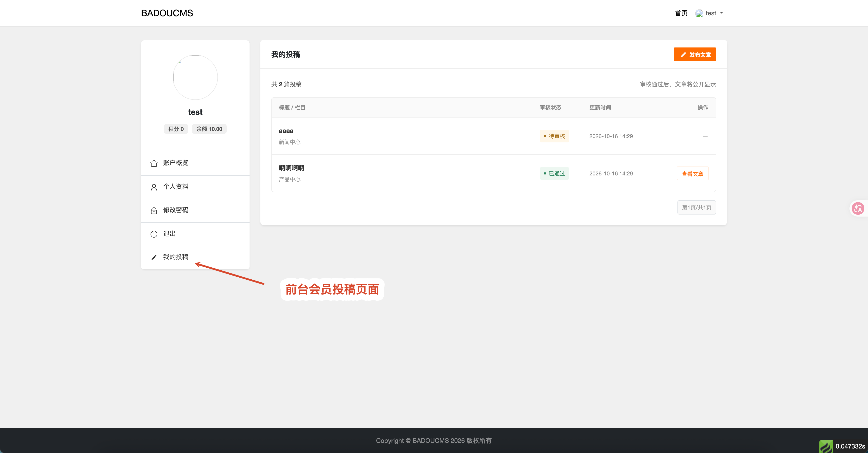The height and width of the screenshot is (453, 868).
Task: Click the 更新时间 column header
Action: [600, 108]
